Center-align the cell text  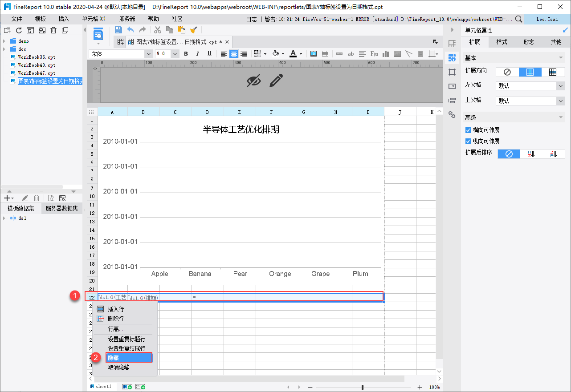coord(234,54)
